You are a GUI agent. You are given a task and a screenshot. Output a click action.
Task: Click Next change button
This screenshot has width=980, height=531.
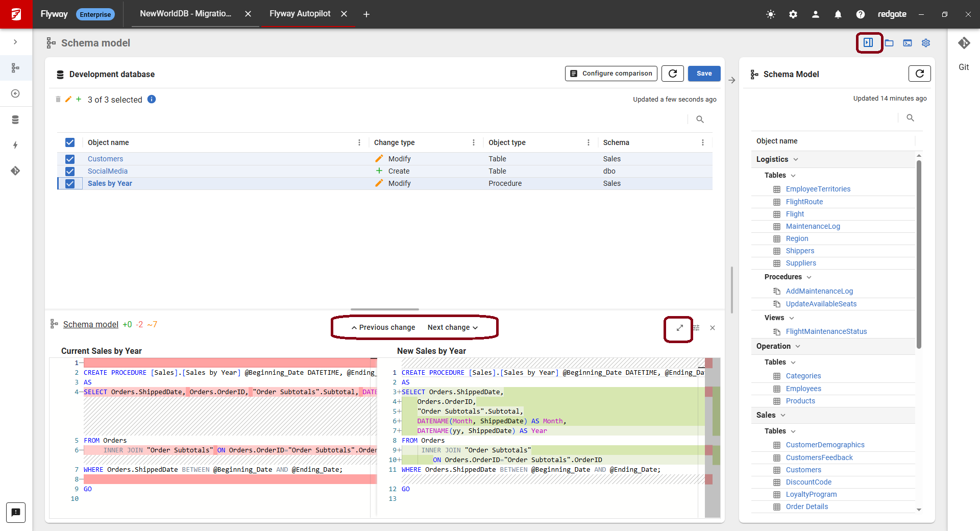[x=452, y=327]
